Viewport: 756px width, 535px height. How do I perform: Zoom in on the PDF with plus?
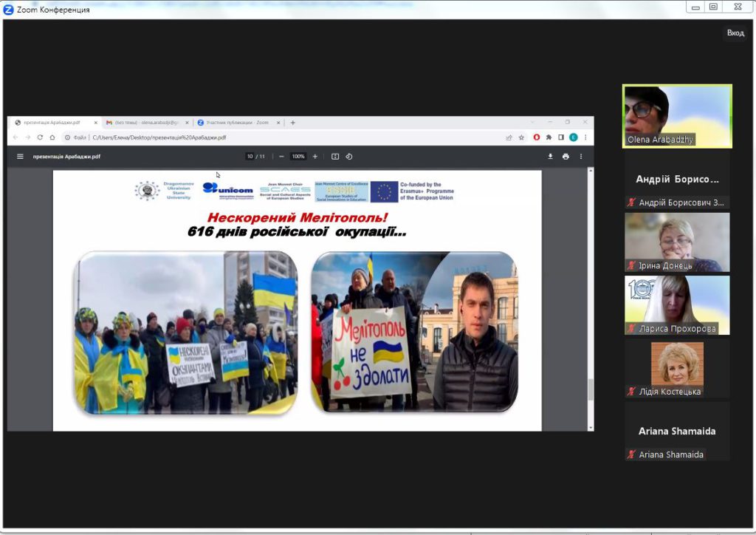pyautogui.click(x=315, y=157)
